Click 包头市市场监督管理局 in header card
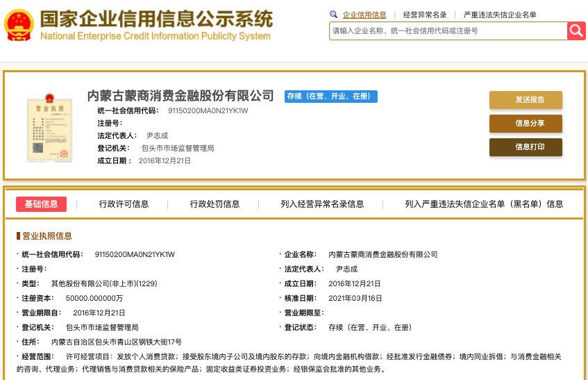The height and width of the screenshot is (380, 588). [x=178, y=148]
